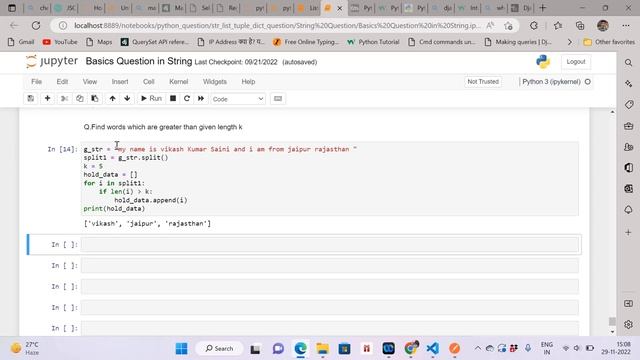The image size is (640, 360).
Task: Open the Gmail bookmark
Action: [x=21, y=42]
